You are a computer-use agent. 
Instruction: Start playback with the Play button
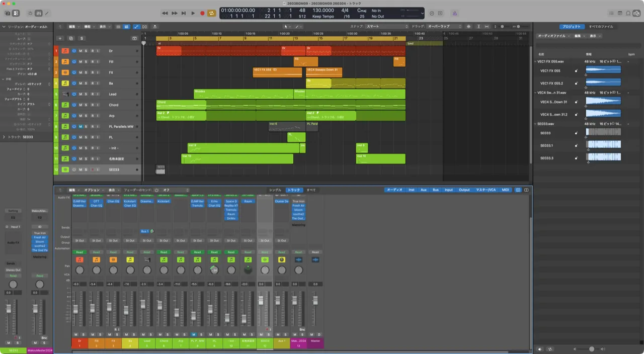(193, 13)
